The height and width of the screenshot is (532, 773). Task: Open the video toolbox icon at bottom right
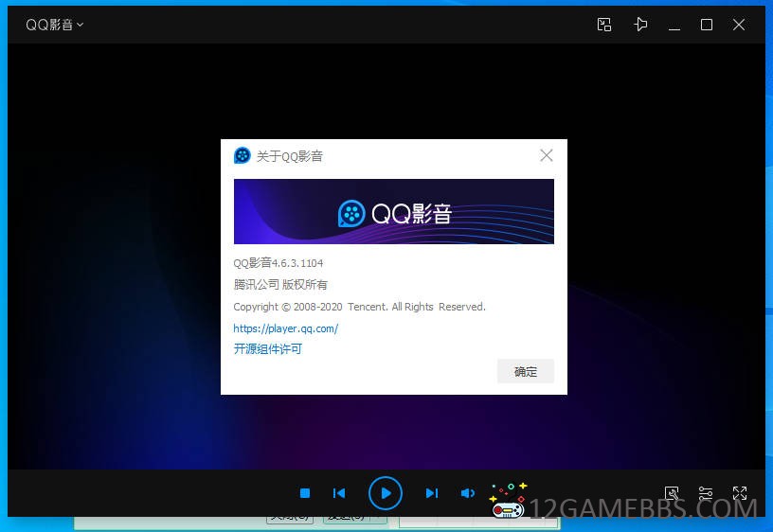672,493
